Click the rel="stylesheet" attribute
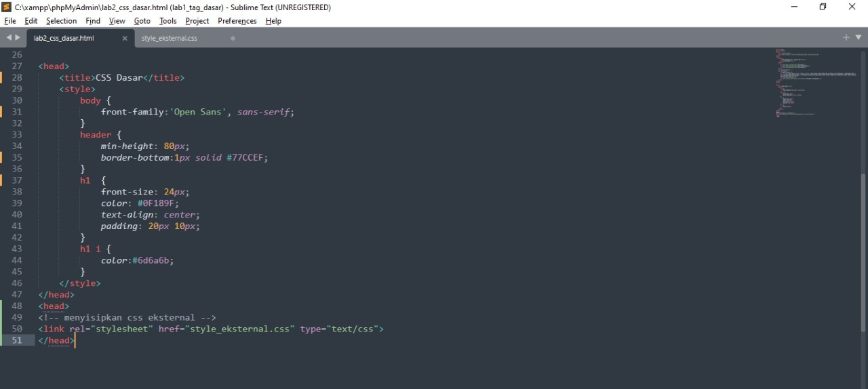 pyautogui.click(x=111, y=329)
